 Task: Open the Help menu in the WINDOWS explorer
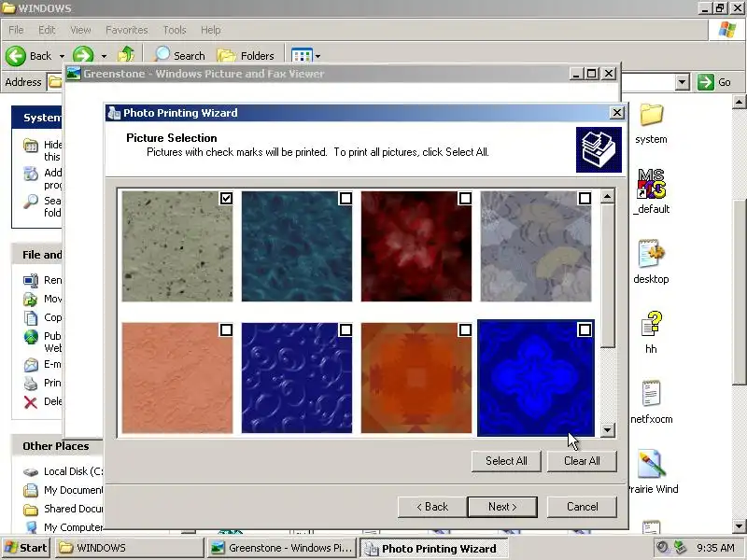tap(211, 30)
